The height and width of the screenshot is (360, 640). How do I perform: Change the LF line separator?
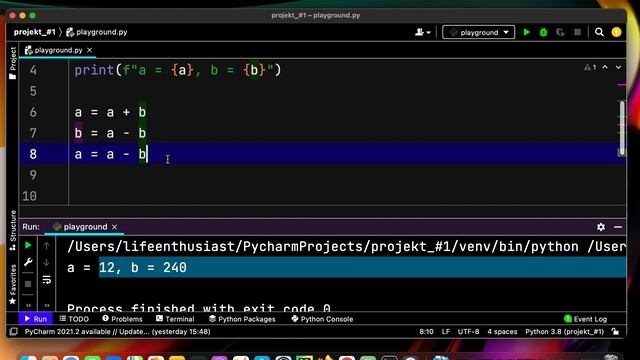(446, 332)
